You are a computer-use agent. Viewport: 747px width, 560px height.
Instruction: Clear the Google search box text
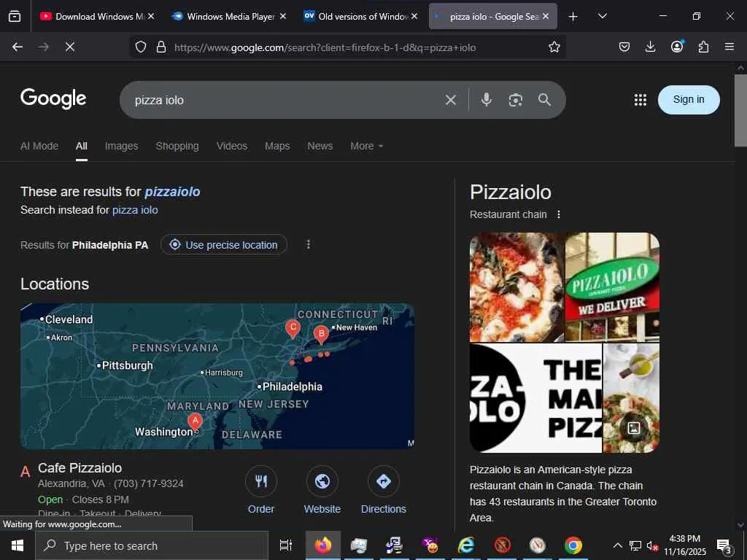(x=451, y=100)
